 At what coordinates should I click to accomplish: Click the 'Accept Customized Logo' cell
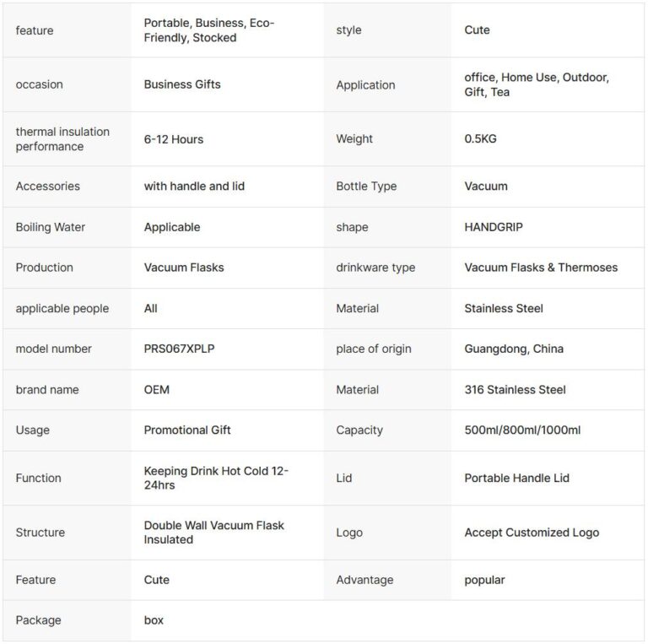click(x=531, y=533)
